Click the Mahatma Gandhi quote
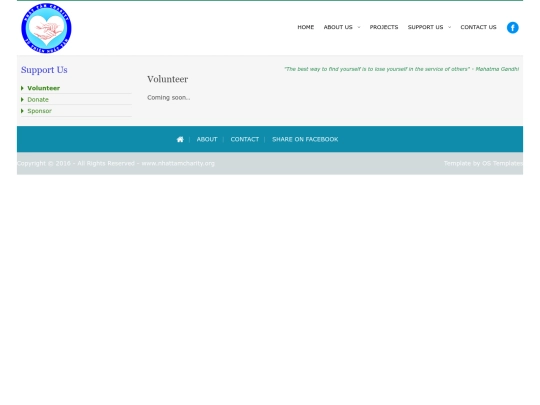Viewport: 540px width, 405px height. click(402, 69)
